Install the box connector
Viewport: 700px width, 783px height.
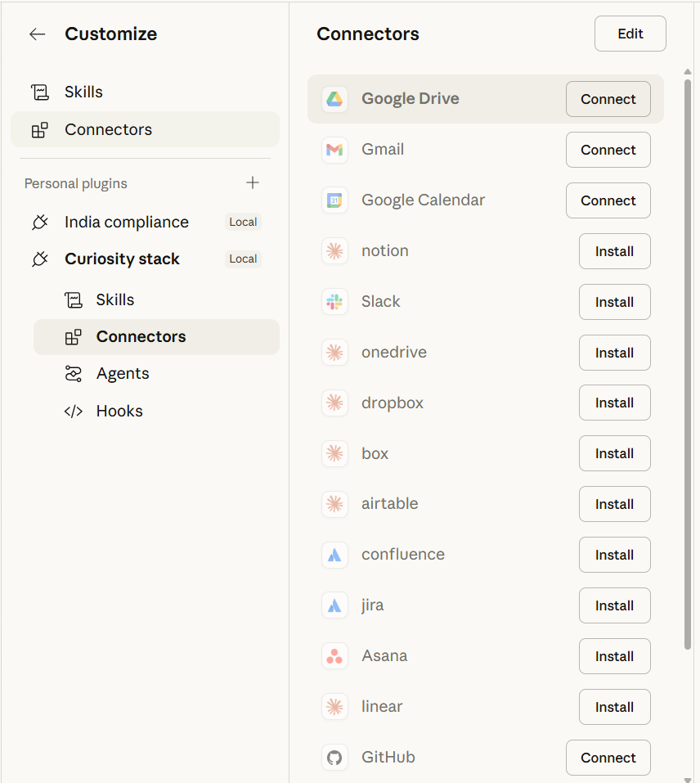(615, 453)
